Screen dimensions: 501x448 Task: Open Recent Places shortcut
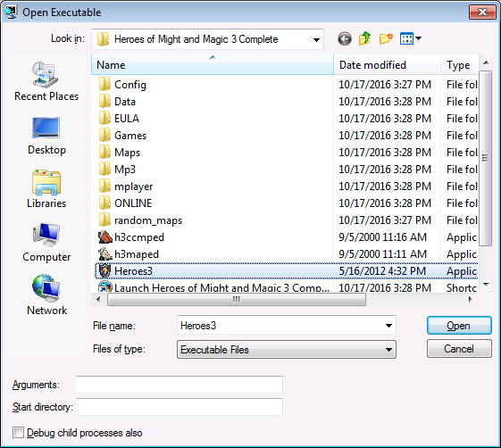pyautogui.click(x=46, y=81)
